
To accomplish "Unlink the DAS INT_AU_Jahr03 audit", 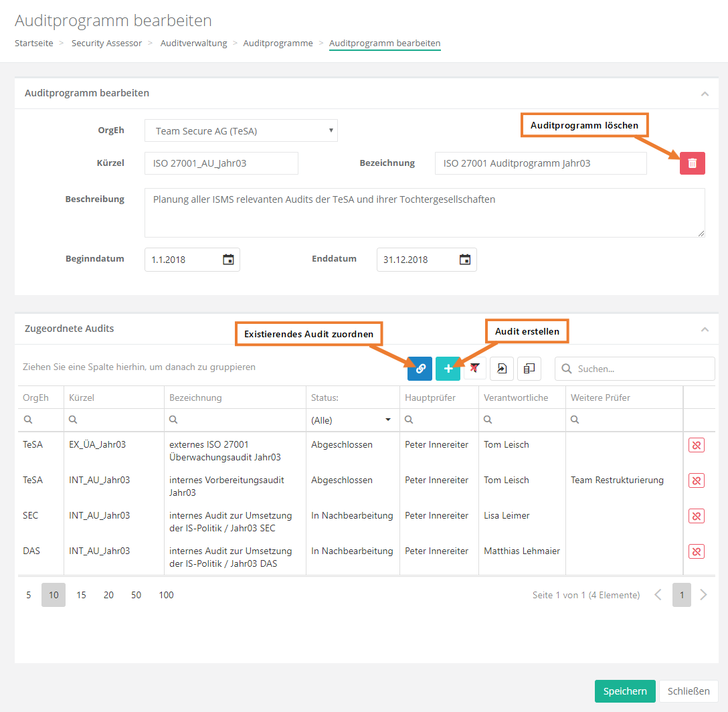I will click(696, 551).
